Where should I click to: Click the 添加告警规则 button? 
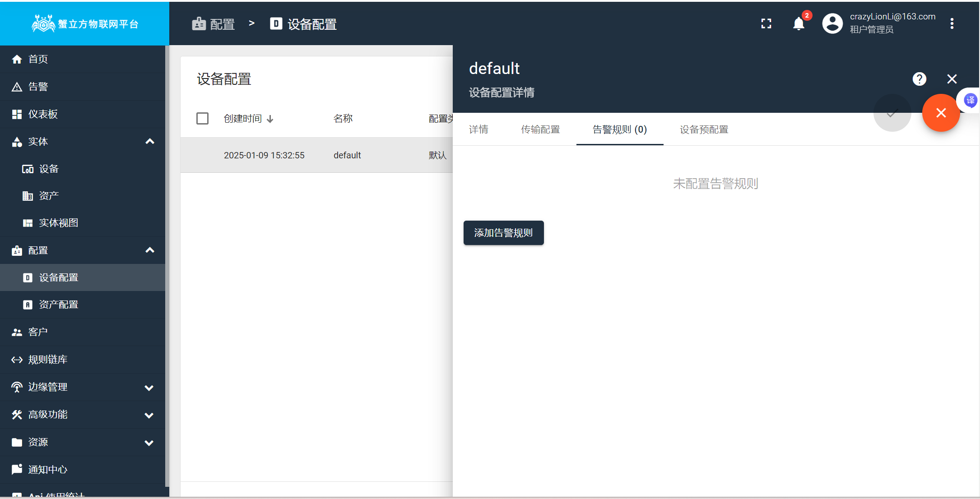503,233
